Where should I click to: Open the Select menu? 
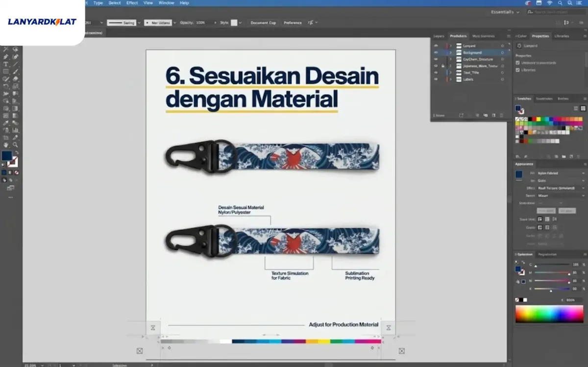point(115,3)
